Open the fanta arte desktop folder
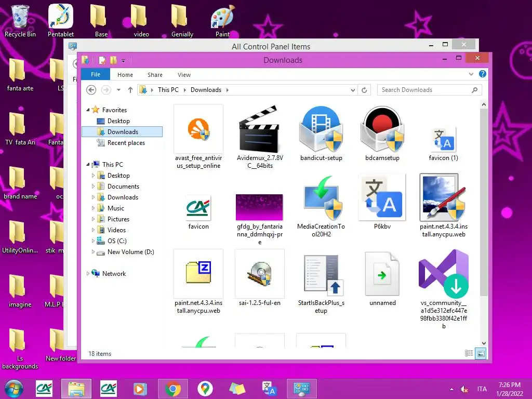The image size is (532, 399). tap(20, 75)
